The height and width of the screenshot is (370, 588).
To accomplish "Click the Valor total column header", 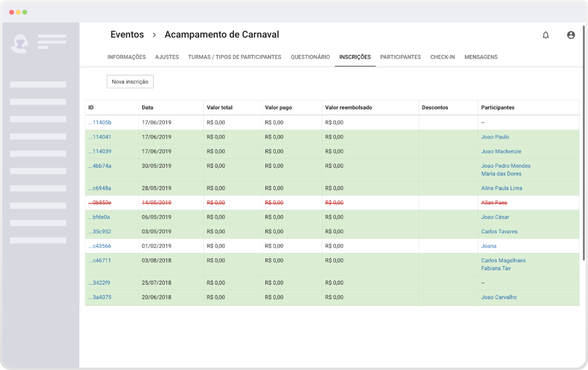I will click(x=219, y=107).
